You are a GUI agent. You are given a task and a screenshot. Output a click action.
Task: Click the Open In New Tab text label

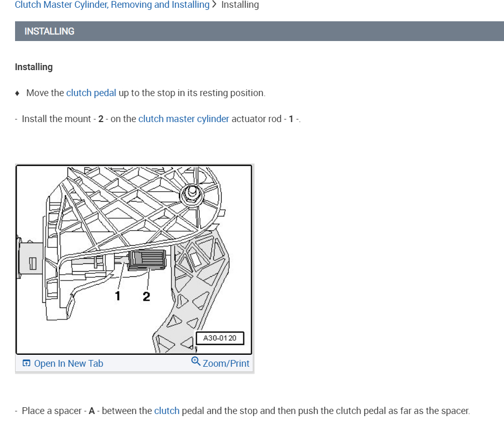pyautogui.click(x=69, y=363)
